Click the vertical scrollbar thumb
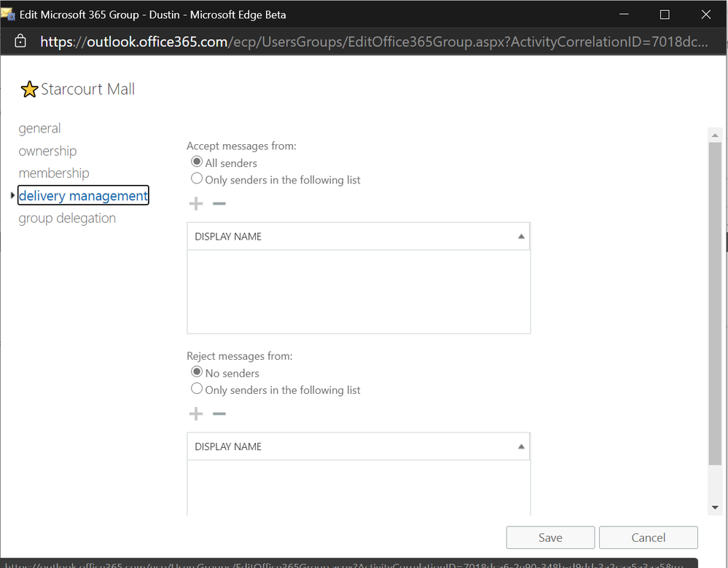The width and height of the screenshot is (728, 568). (x=715, y=303)
